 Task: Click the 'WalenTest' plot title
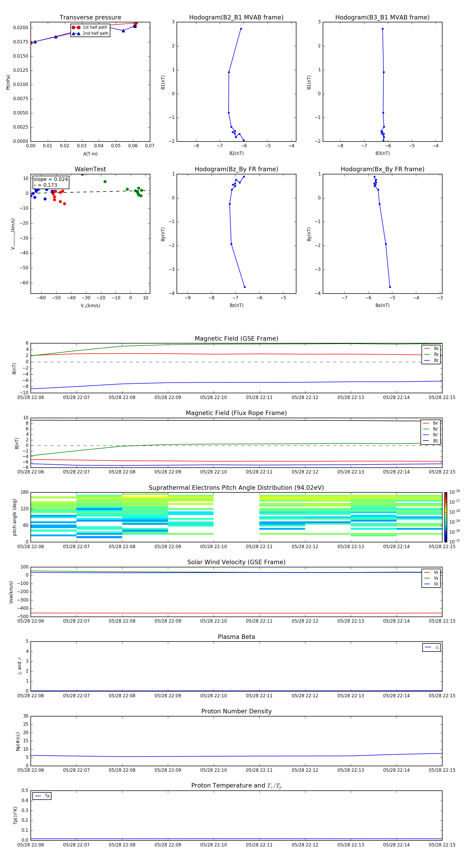pos(90,169)
